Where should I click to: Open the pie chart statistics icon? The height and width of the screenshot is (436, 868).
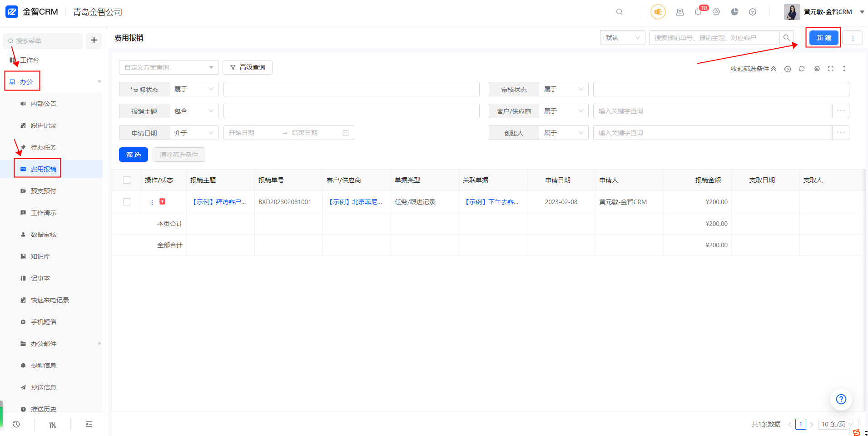(734, 12)
